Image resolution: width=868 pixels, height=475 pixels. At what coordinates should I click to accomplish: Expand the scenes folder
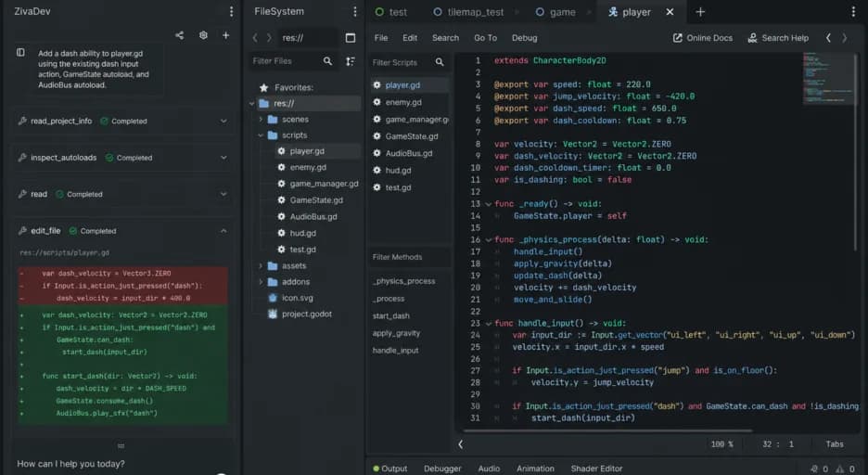[x=261, y=119]
